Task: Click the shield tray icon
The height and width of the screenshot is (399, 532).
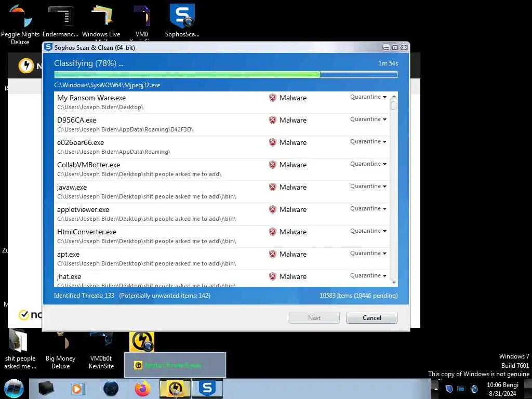Action: point(449,389)
